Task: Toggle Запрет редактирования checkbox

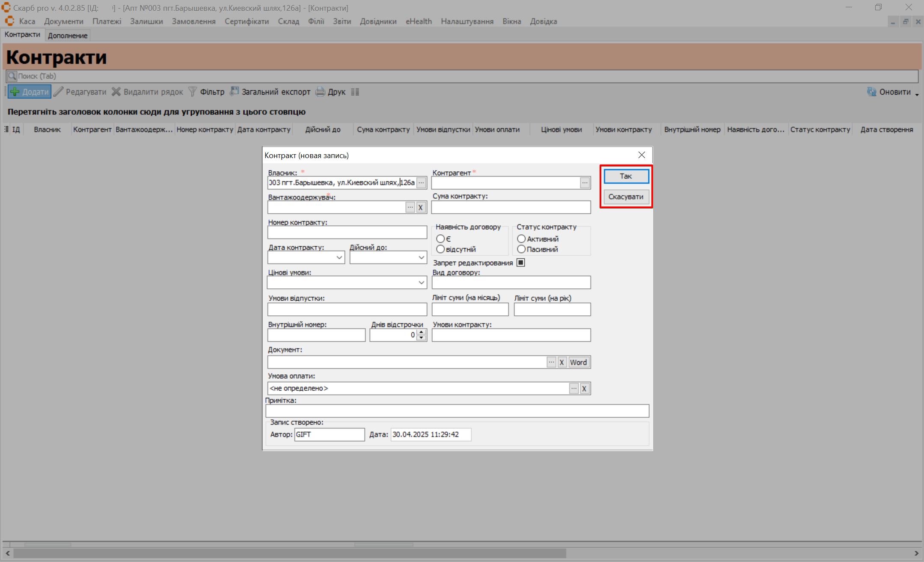Action: pos(521,263)
